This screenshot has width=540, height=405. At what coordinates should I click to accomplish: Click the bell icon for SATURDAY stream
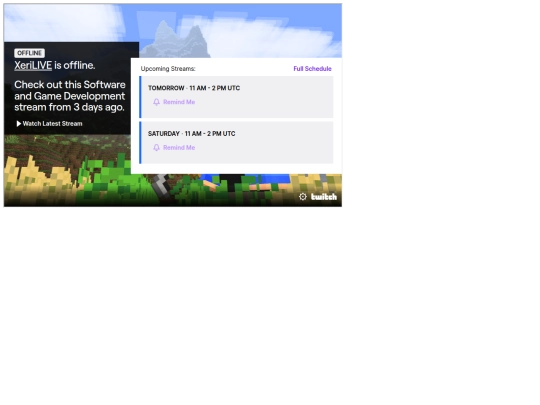[156, 147]
